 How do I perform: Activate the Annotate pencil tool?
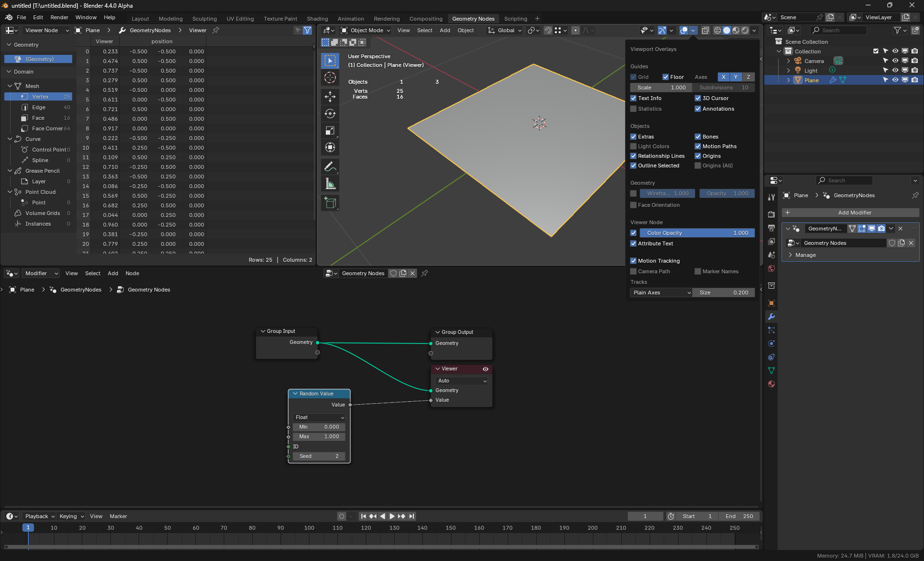pyautogui.click(x=330, y=166)
